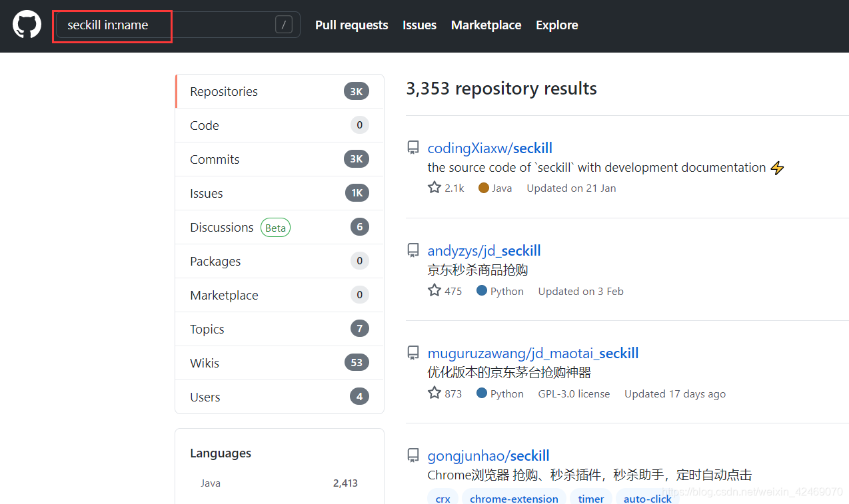Viewport: 849px width, 504px height.
Task: Open Issues in the top navigation
Action: pyautogui.click(x=420, y=25)
